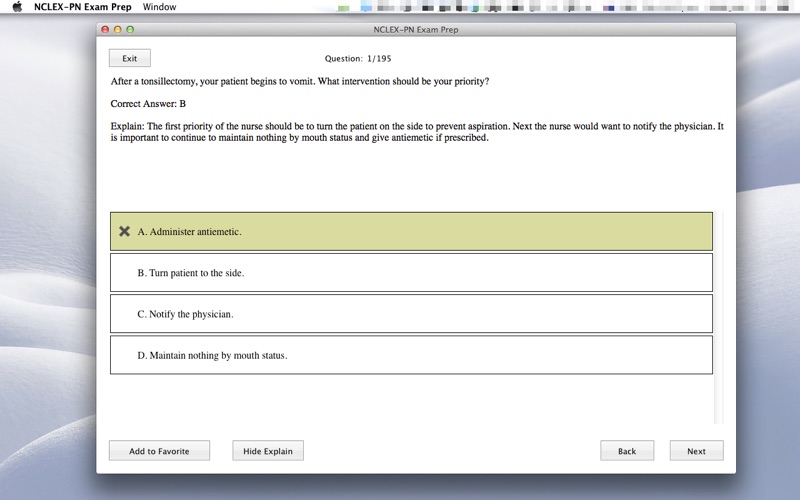Click the explanation paragraph text
The height and width of the screenshot is (500, 800).
pyautogui.click(x=417, y=132)
